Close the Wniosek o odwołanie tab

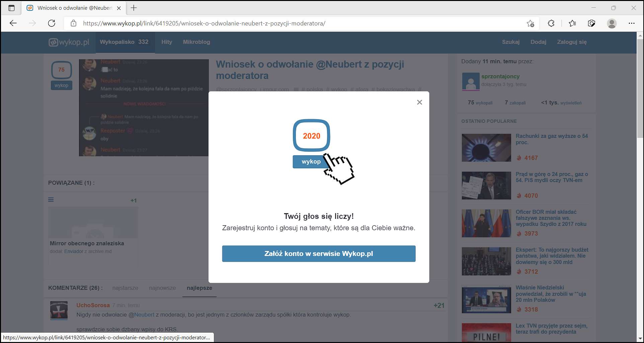pos(119,8)
